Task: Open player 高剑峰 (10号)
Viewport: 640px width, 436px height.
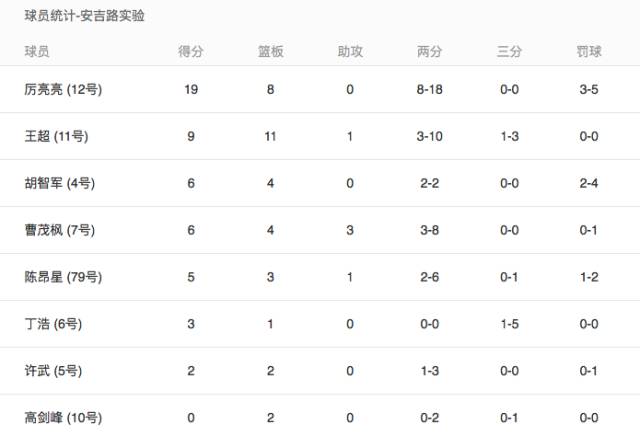Action: coord(62,418)
